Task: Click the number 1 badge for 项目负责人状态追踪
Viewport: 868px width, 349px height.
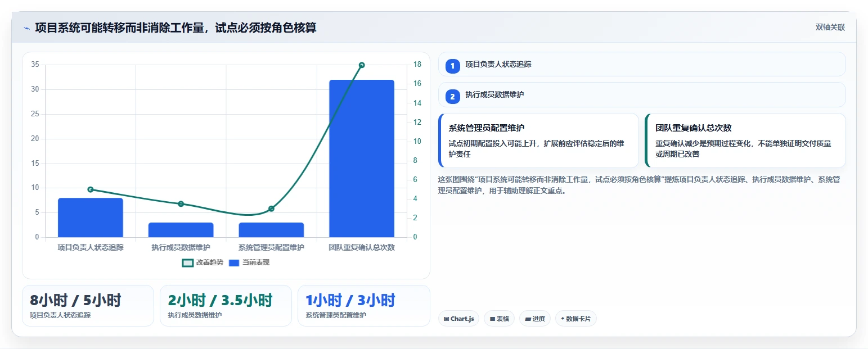Action: point(452,66)
